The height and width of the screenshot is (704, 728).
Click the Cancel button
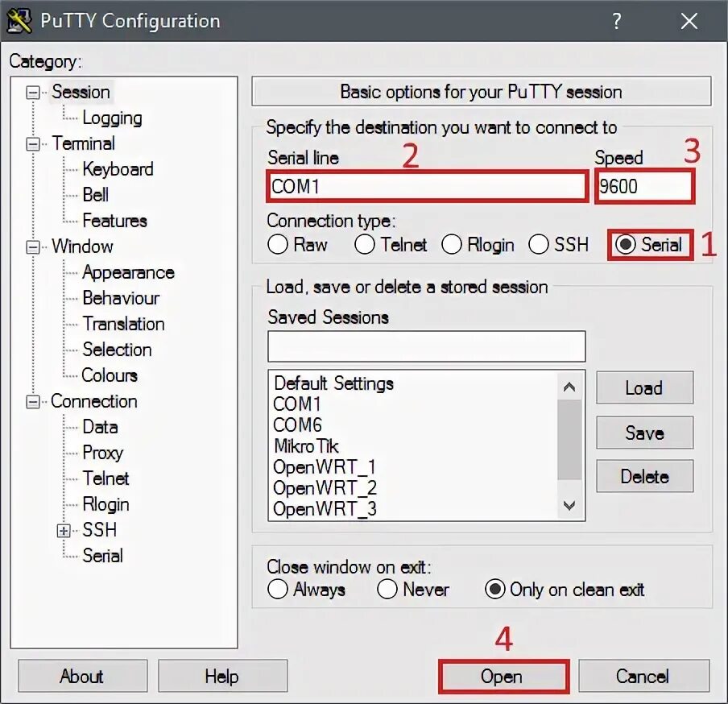coord(643,677)
